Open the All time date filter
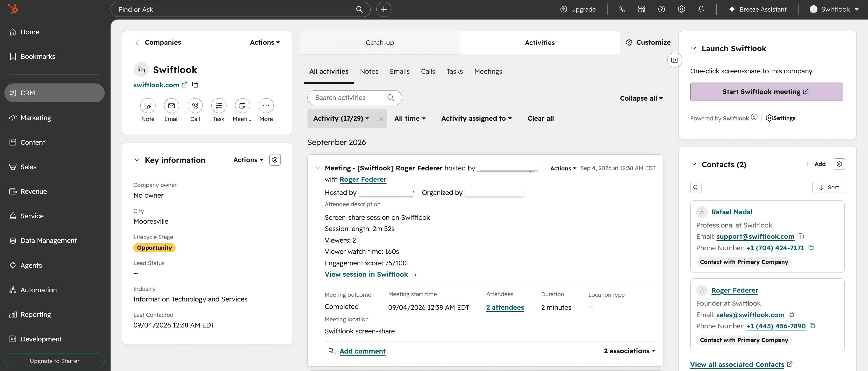This screenshot has width=868, height=371. click(x=410, y=119)
